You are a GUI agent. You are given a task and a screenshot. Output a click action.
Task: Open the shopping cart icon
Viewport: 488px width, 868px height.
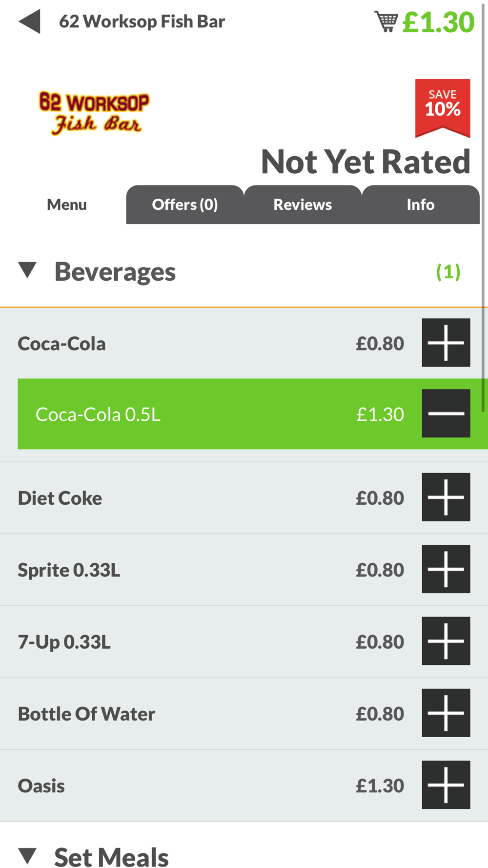click(386, 21)
